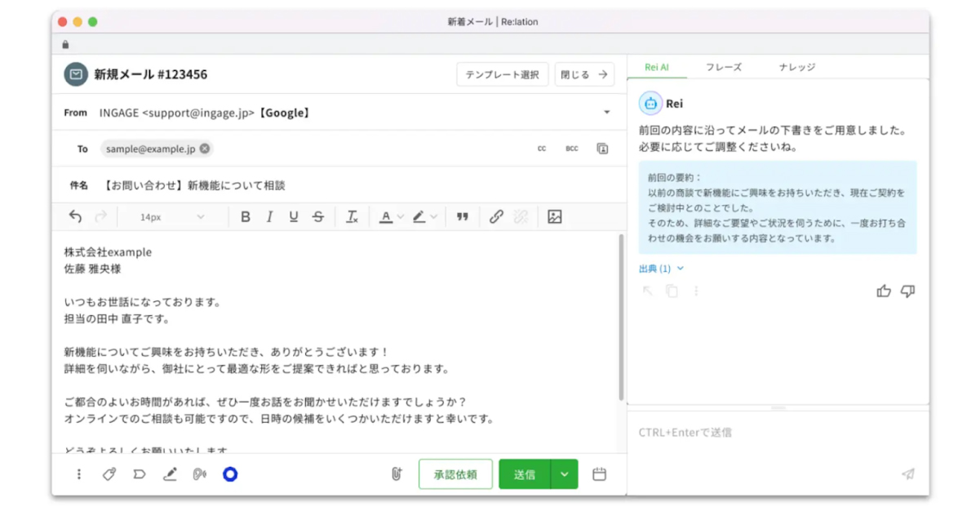The height and width of the screenshot is (529, 980).
Task: Switch to the ナレッジ tab
Action: [x=796, y=67]
